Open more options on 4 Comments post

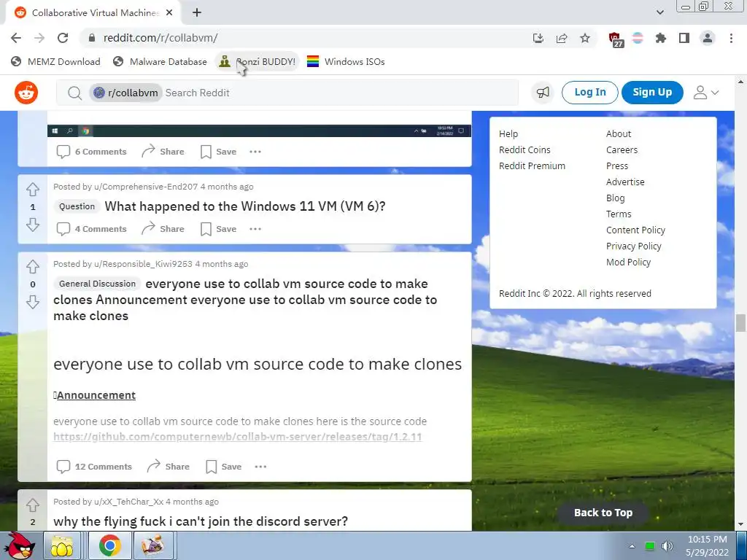[255, 229]
